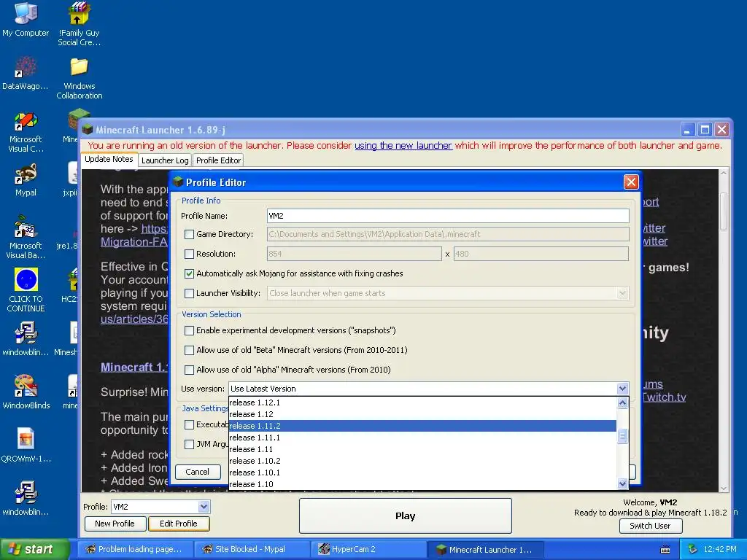Open the bottom windowblin… desktop icon

click(26, 499)
